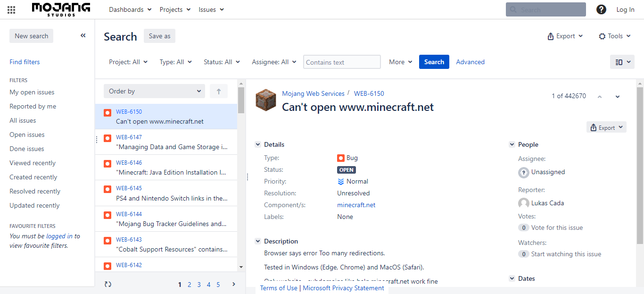644x294 pixels.
Task: Select Viewed recently filter
Action: coord(33,163)
